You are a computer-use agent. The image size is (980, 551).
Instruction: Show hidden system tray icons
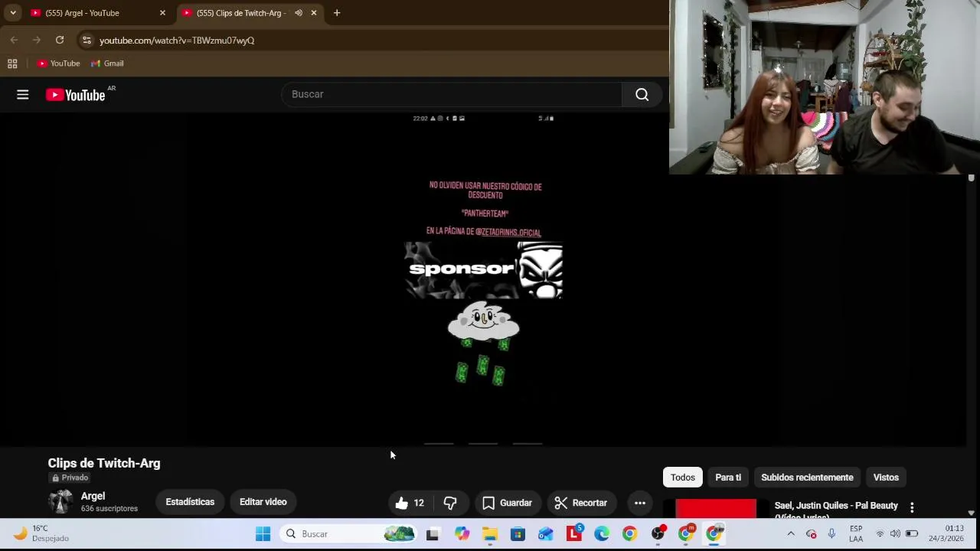791,534
